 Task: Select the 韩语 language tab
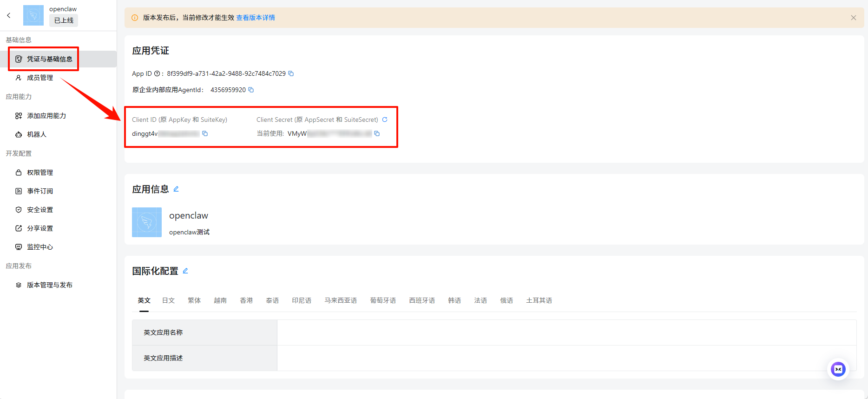[x=454, y=300]
